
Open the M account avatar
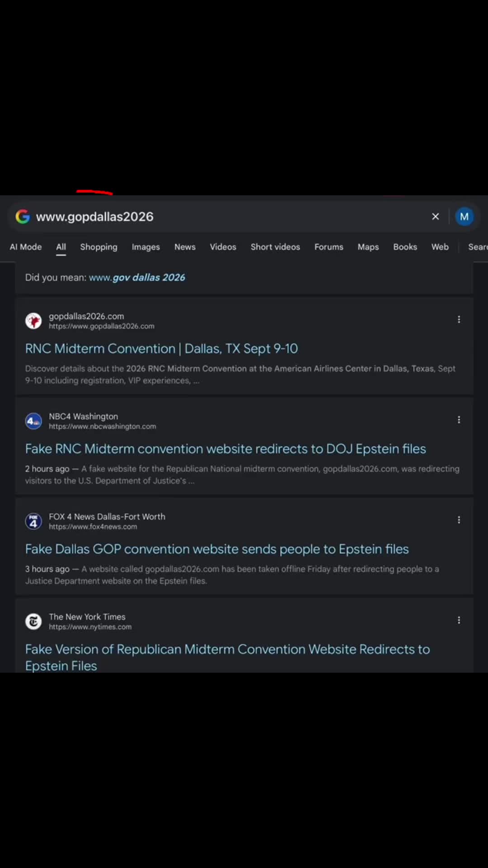pos(464,217)
